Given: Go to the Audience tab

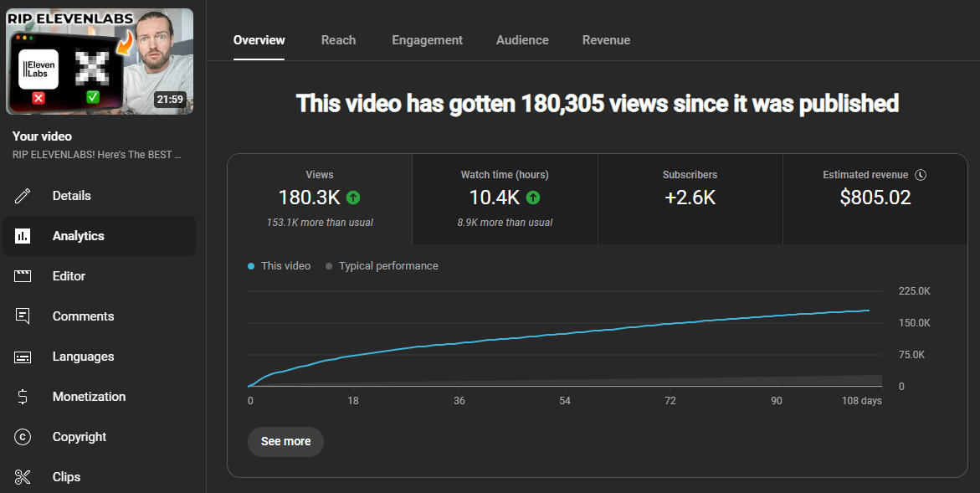Looking at the screenshot, I should pyautogui.click(x=522, y=40).
